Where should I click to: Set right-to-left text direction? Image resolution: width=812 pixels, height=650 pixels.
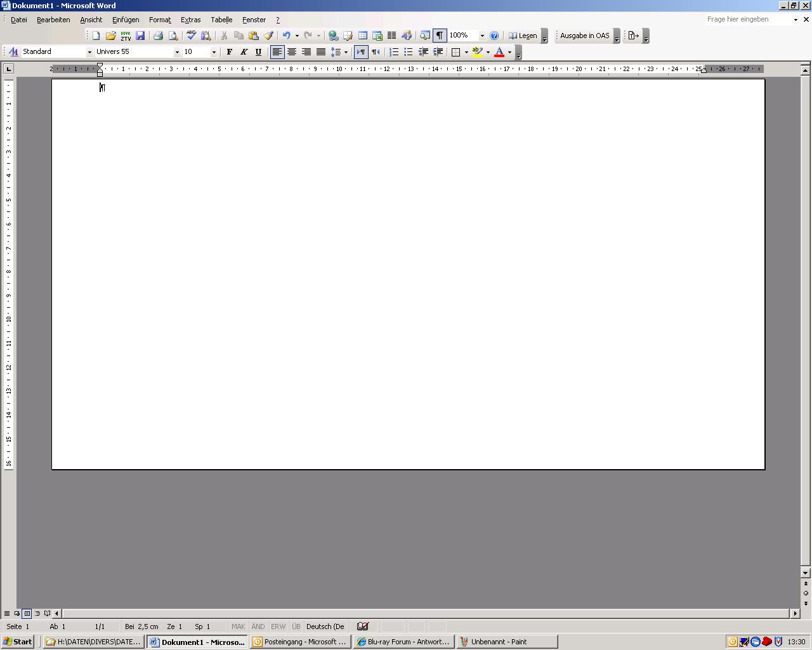pos(376,52)
